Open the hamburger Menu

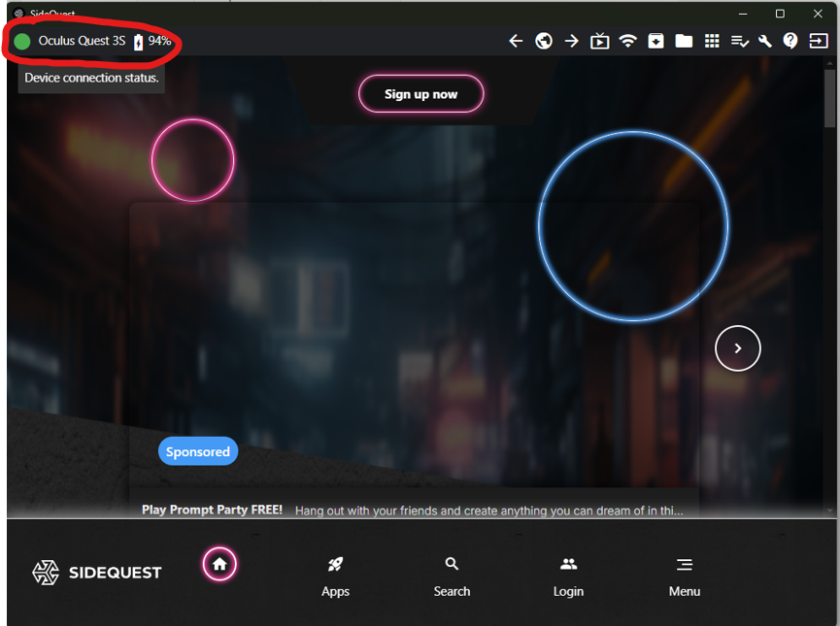685,577
